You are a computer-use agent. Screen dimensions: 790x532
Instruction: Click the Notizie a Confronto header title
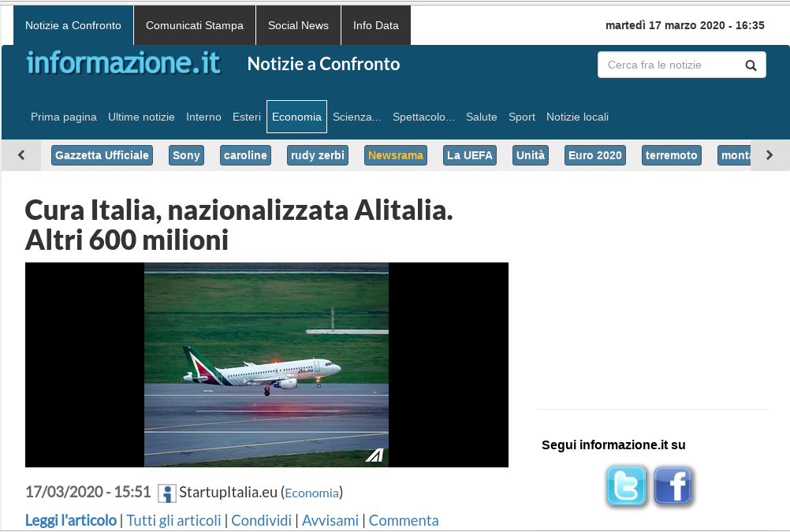tap(323, 64)
